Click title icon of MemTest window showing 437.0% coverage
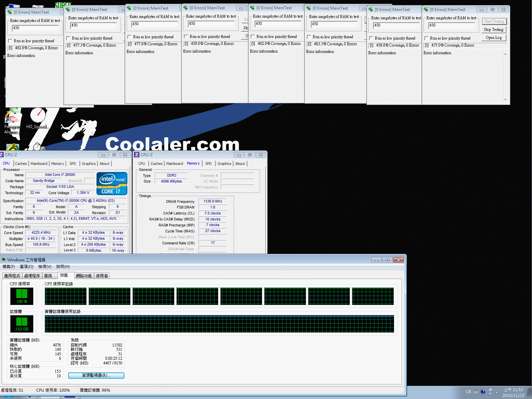Screen dimensions: 532x399 [x=426, y=10]
